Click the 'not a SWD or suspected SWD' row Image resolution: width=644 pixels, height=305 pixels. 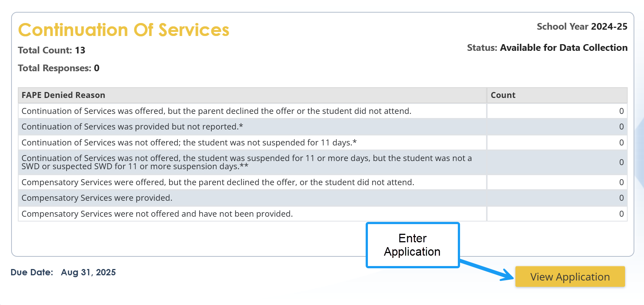(x=246, y=162)
